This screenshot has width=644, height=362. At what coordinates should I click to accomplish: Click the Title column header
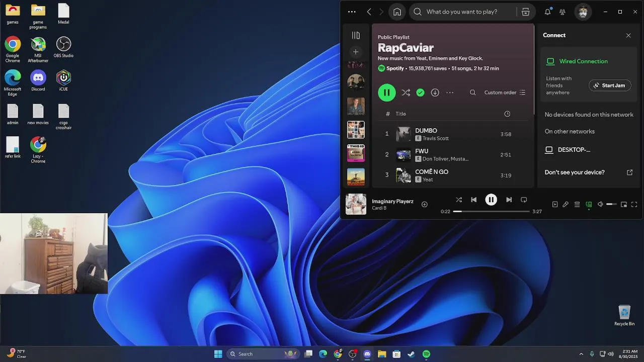pos(400,114)
